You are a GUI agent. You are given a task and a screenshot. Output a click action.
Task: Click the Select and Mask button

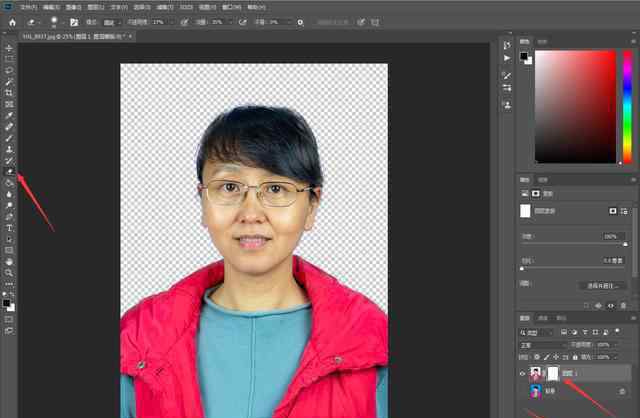pos(602,286)
